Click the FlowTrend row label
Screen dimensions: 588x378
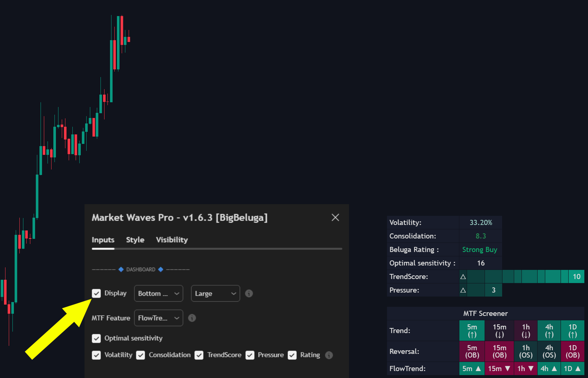click(x=407, y=369)
